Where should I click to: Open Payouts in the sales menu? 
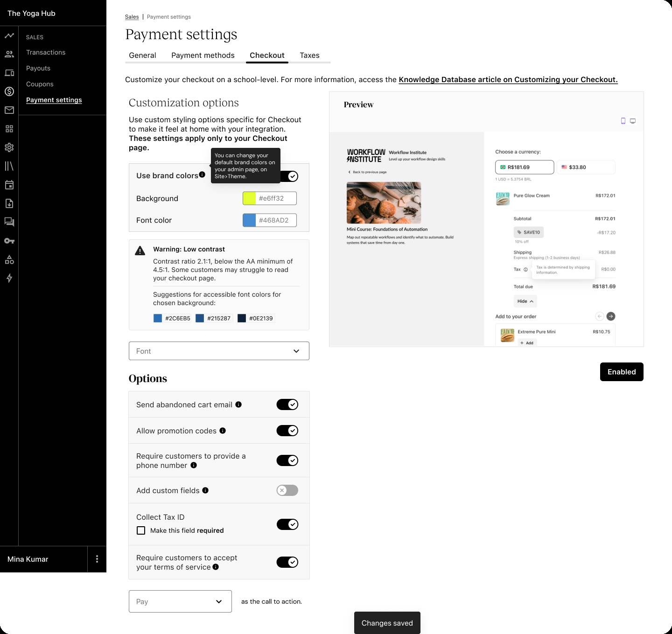[38, 68]
